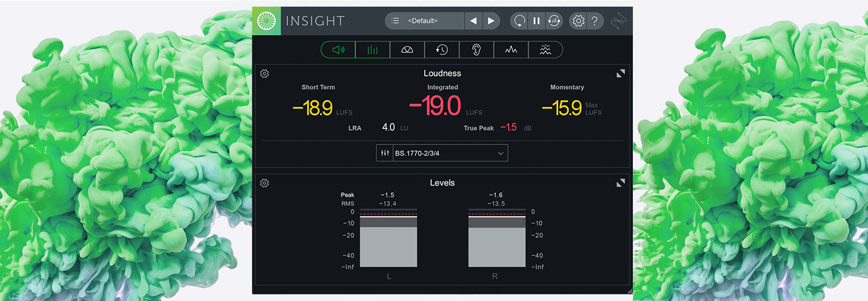Show the History module clock tab
The image size is (868, 301).
[442, 50]
